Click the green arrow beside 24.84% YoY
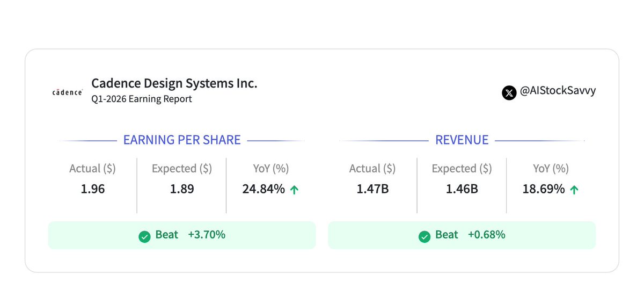Viewport: 644px width, 296px height. click(x=294, y=190)
